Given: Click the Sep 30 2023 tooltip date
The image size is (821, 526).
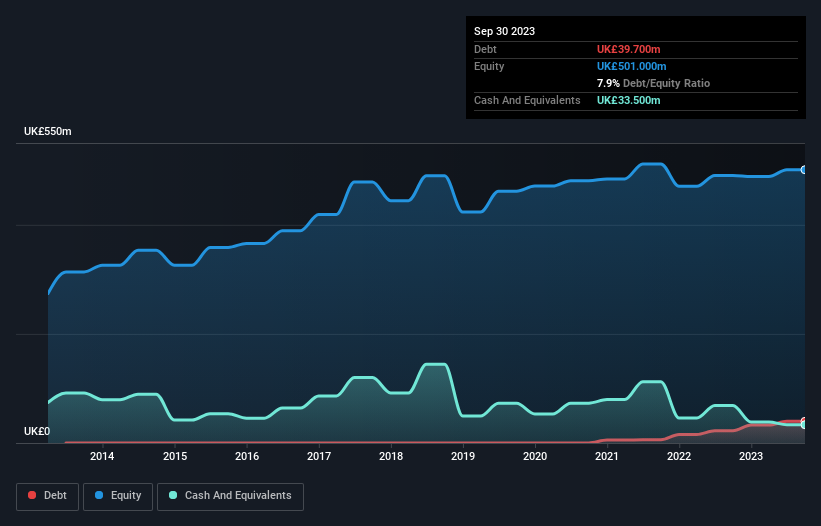Looking at the screenshot, I should (504, 31).
